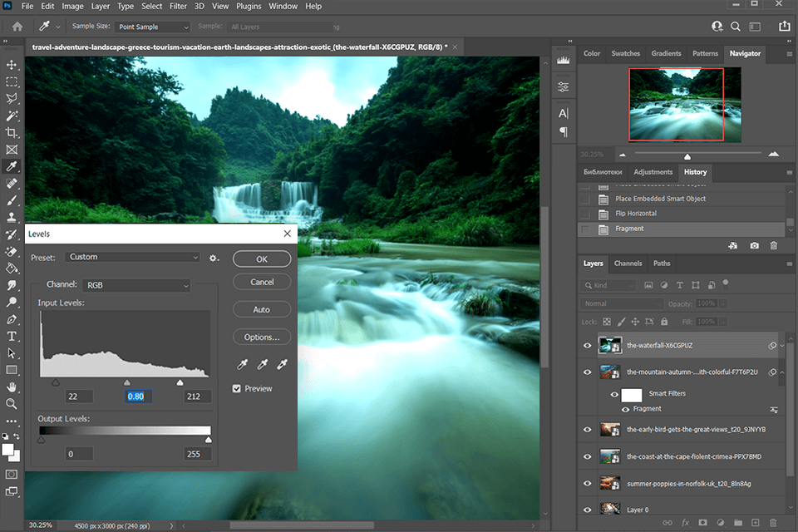Open the Preset dropdown showing Custom
This screenshot has height=532, width=798.
coord(132,258)
